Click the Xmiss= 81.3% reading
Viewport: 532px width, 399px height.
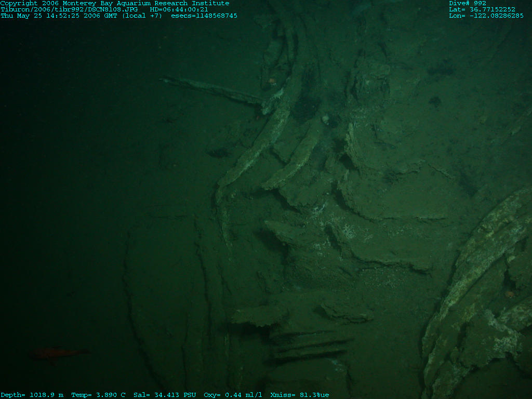coord(296,395)
